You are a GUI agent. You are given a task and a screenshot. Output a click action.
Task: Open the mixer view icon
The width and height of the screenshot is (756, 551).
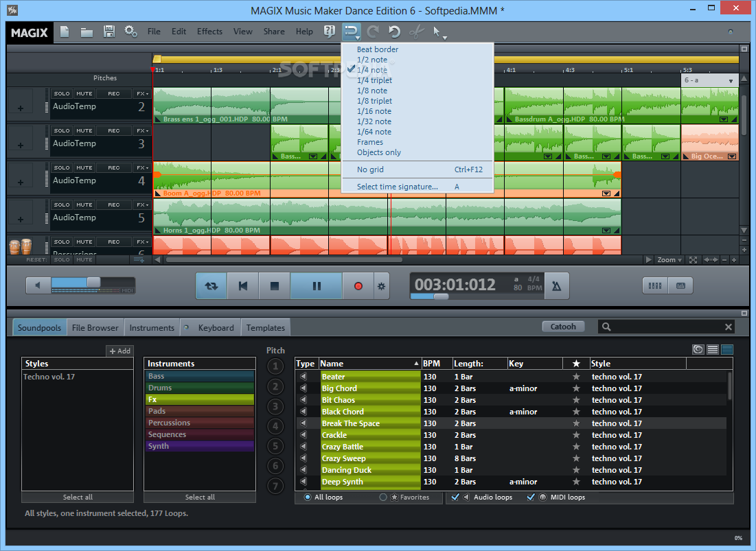coord(680,285)
